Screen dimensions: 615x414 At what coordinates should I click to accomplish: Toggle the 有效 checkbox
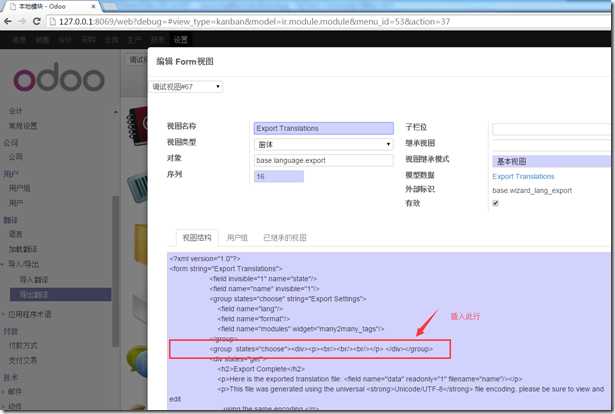pos(495,203)
